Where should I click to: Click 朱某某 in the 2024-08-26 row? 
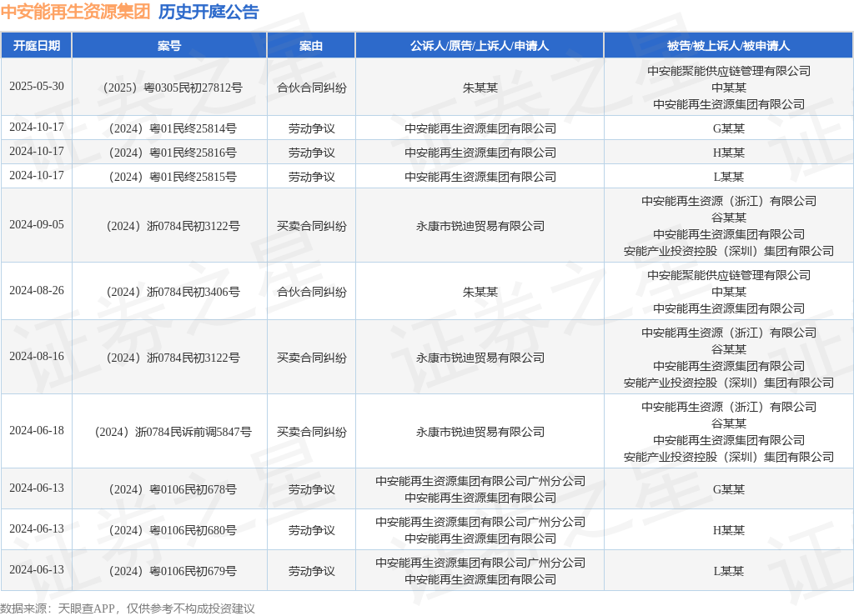click(x=480, y=293)
